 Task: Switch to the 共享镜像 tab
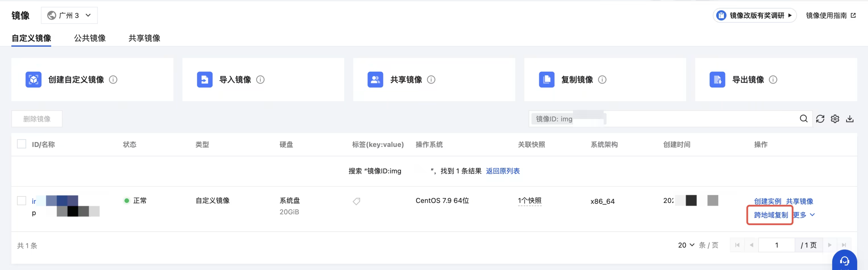(x=144, y=38)
